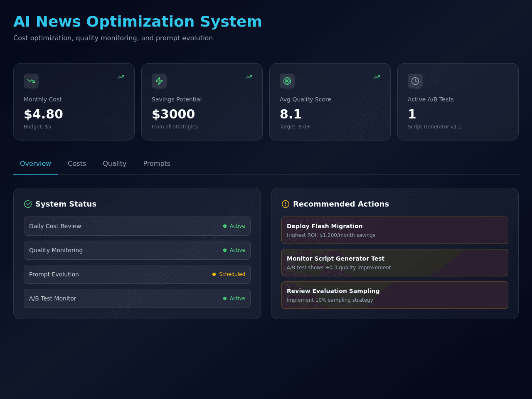Open the Deploy Flash Migration action

(395, 230)
